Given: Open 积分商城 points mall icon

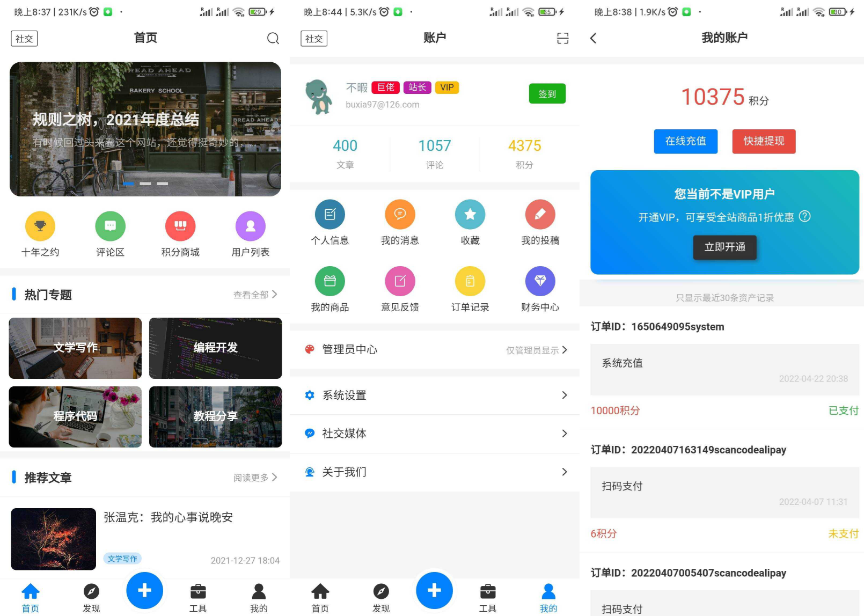Looking at the screenshot, I should pos(180,226).
